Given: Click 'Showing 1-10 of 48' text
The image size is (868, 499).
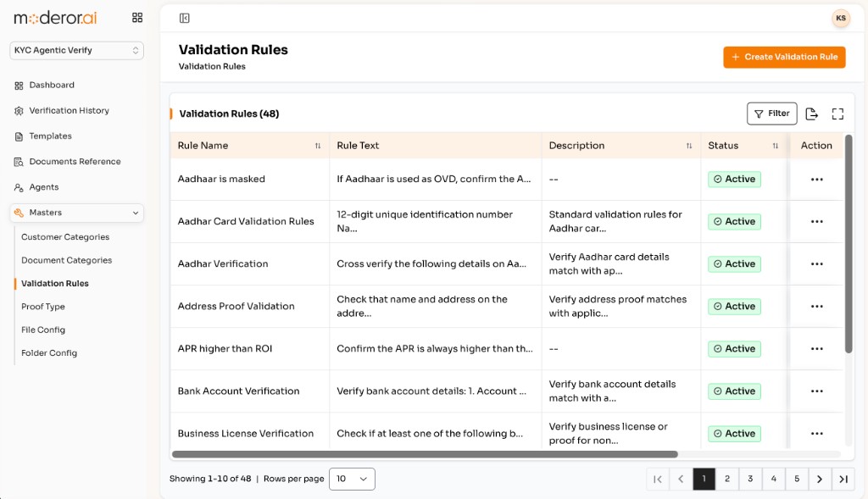Looking at the screenshot, I should point(210,479).
